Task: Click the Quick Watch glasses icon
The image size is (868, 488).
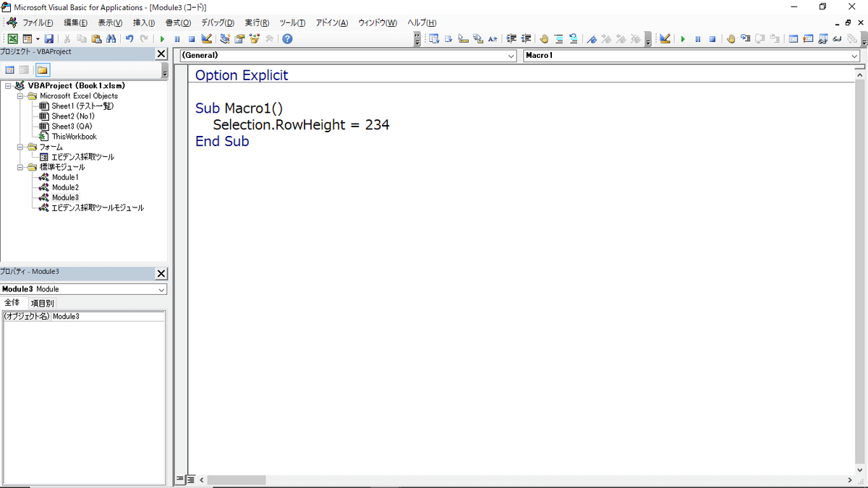Action: click(838, 39)
